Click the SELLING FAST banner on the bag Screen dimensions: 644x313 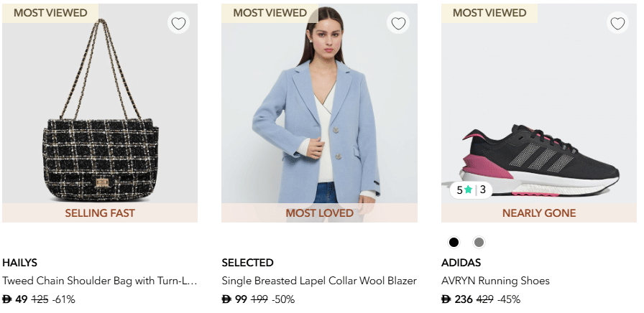(x=100, y=213)
